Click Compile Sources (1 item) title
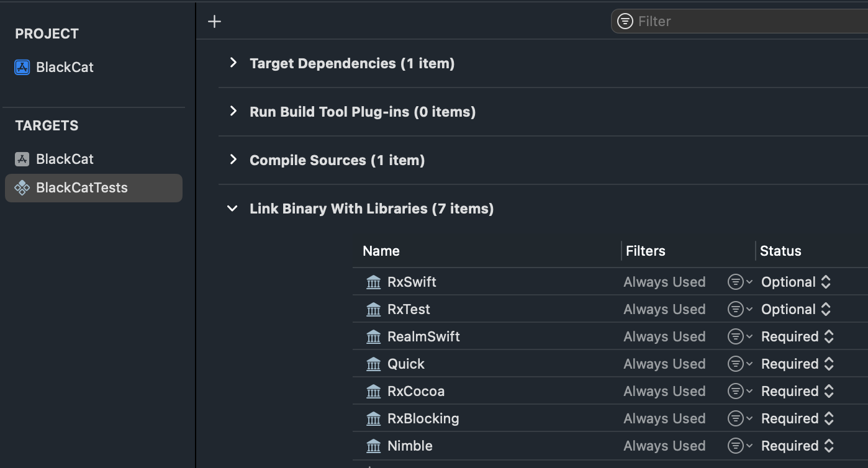 point(337,160)
